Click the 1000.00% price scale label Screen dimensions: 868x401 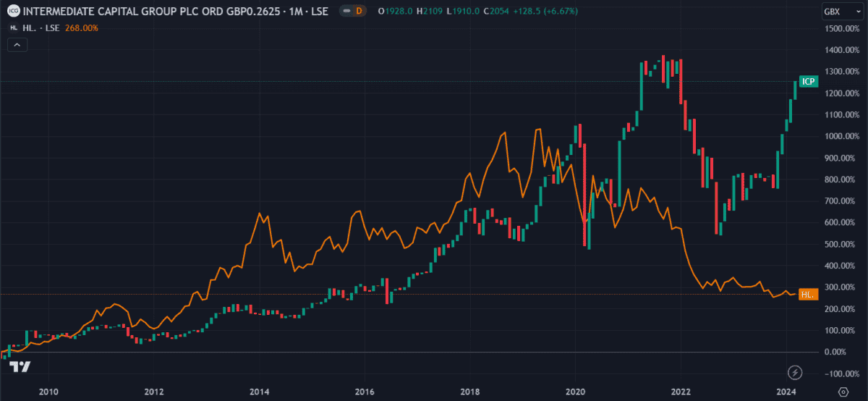coord(842,136)
